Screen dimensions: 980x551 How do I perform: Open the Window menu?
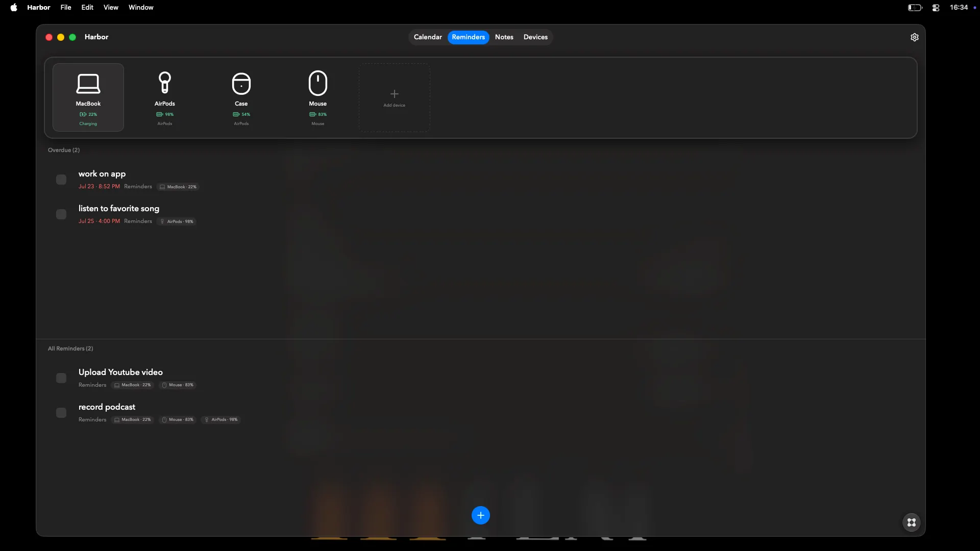click(141, 8)
